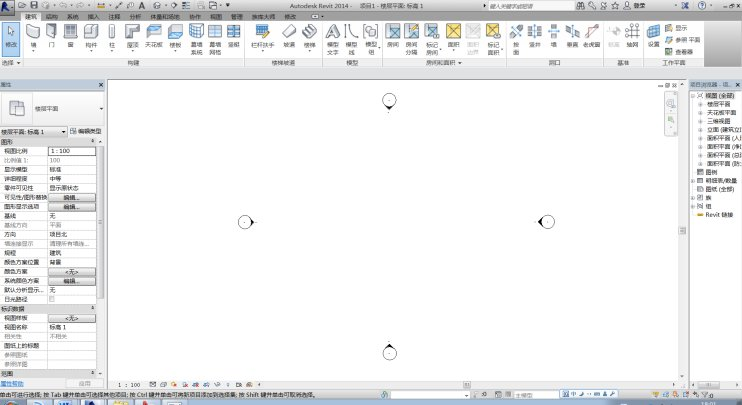Collapse the 视图 (全部) tree node
The width and height of the screenshot is (742, 405).
pos(693,96)
